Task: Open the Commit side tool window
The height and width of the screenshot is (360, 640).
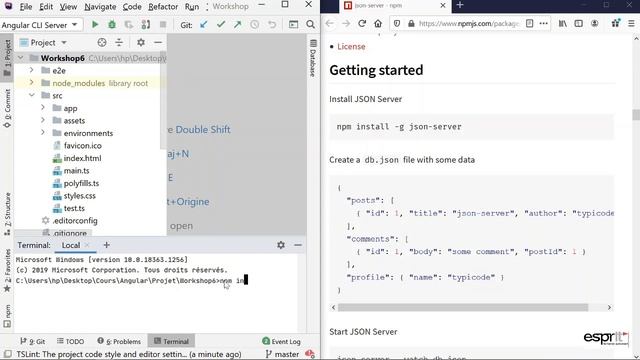Action: [7, 109]
